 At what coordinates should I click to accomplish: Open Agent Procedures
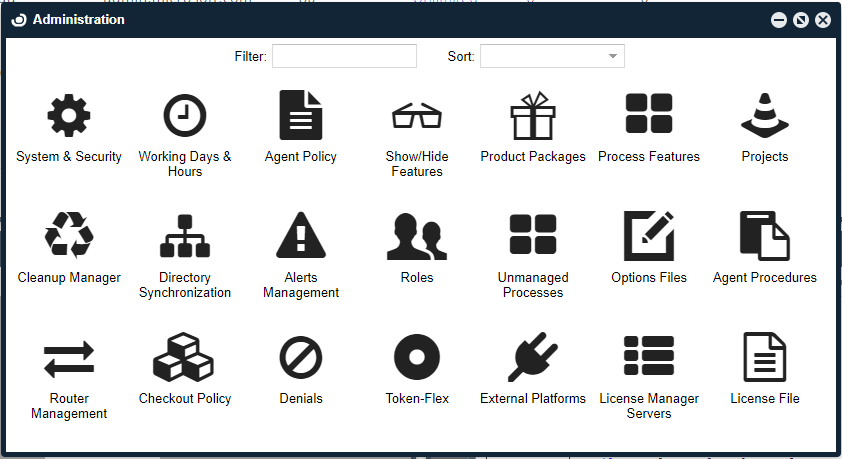tap(765, 237)
